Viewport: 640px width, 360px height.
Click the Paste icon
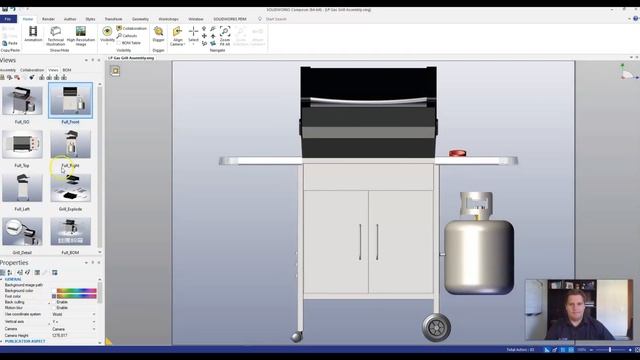coord(4,43)
